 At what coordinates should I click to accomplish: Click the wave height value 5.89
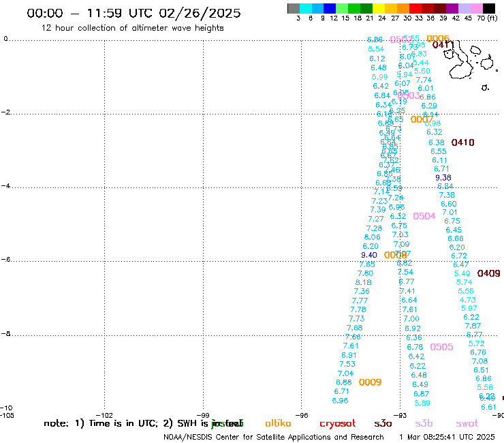coord(422,403)
